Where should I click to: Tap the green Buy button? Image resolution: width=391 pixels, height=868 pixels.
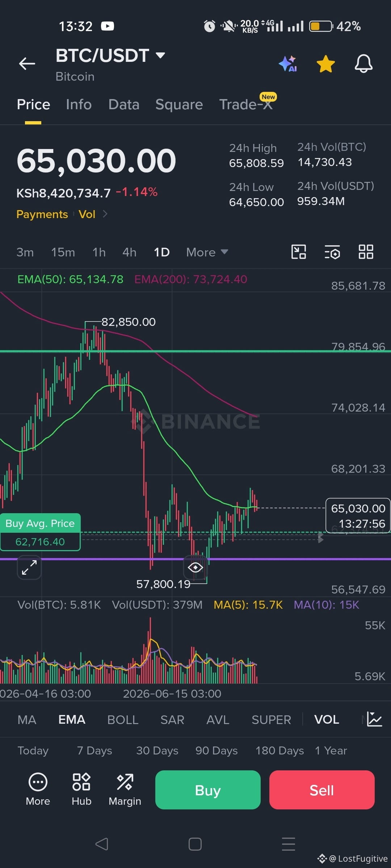[x=208, y=790]
